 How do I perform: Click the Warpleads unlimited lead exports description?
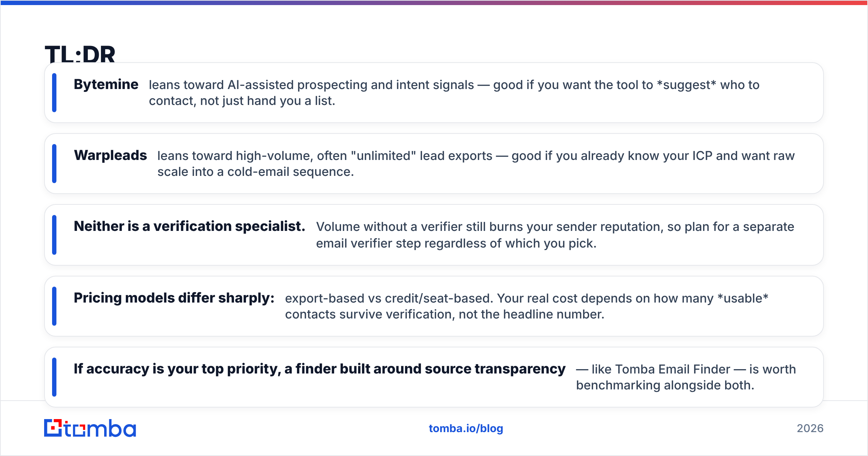click(x=476, y=164)
